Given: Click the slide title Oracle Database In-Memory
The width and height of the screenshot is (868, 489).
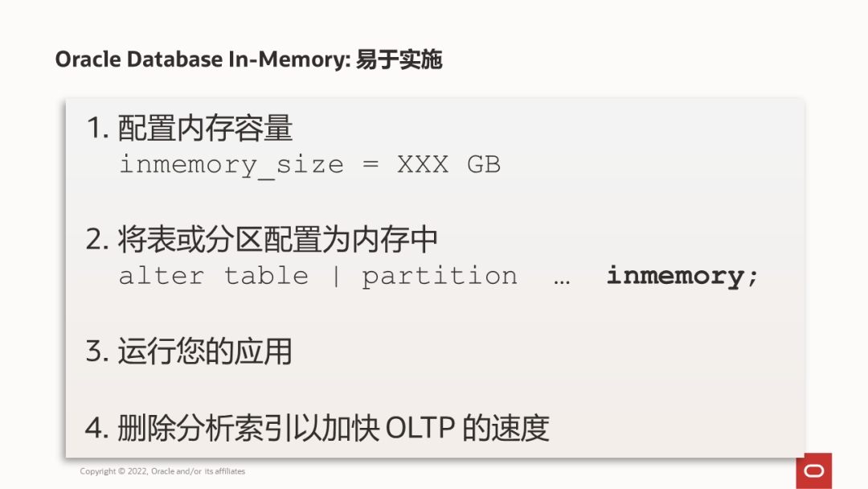Looking at the screenshot, I should click(203, 60).
